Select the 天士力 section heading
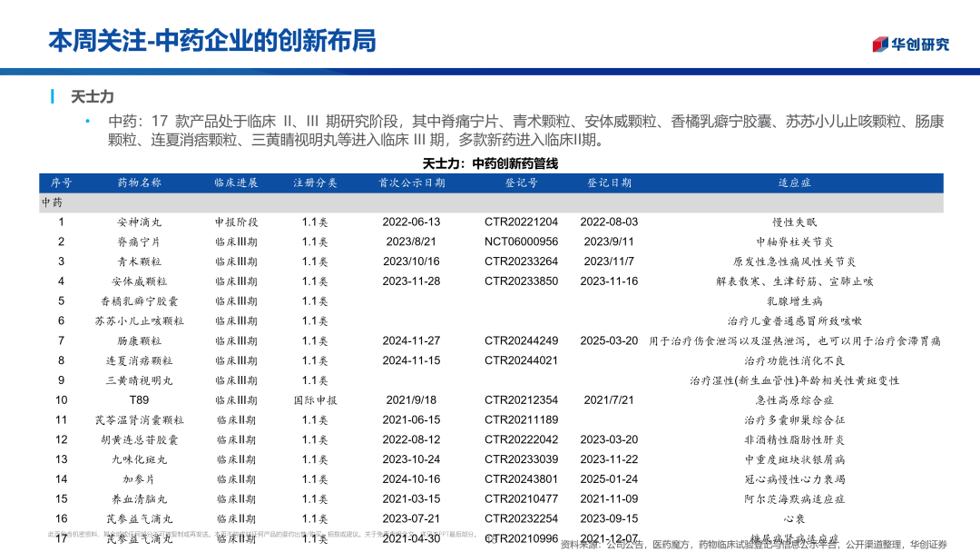 92,97
